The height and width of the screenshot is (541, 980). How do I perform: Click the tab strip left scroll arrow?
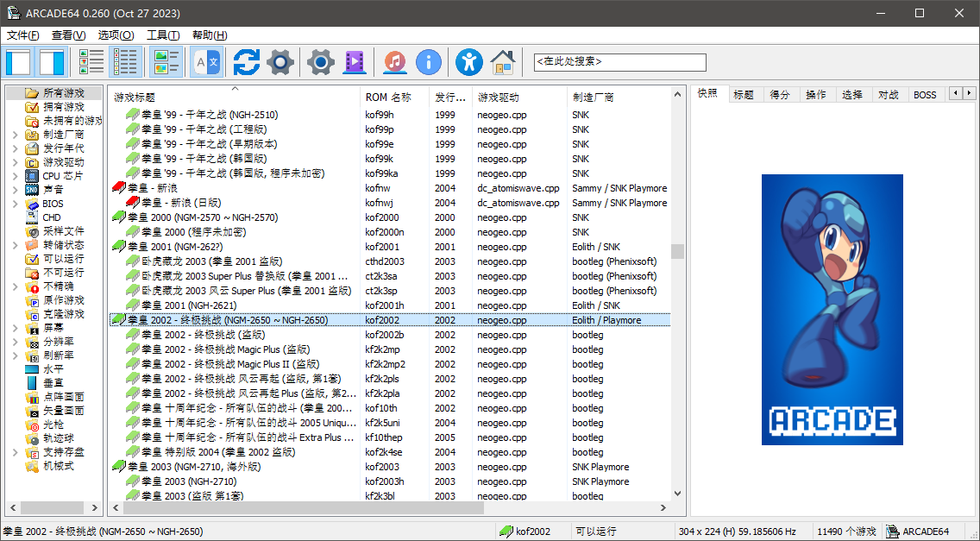(956, 93)
